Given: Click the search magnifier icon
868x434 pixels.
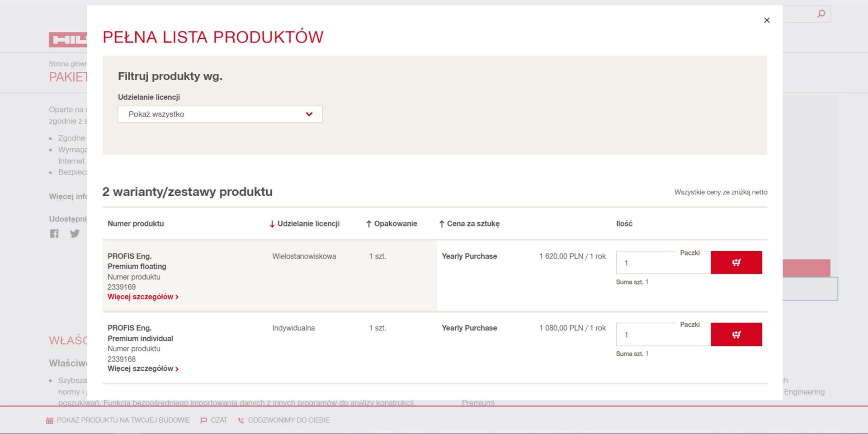Looking at the screenshot, I should (821, 14).
